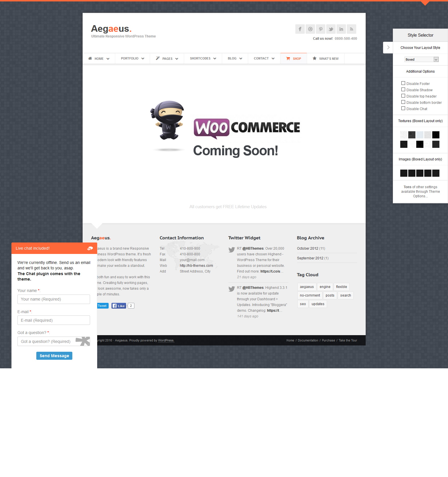Open the Facebook social icon in header
Image resolution: width=448 pixels, height=477 pixels.
[x=300, y=29]
